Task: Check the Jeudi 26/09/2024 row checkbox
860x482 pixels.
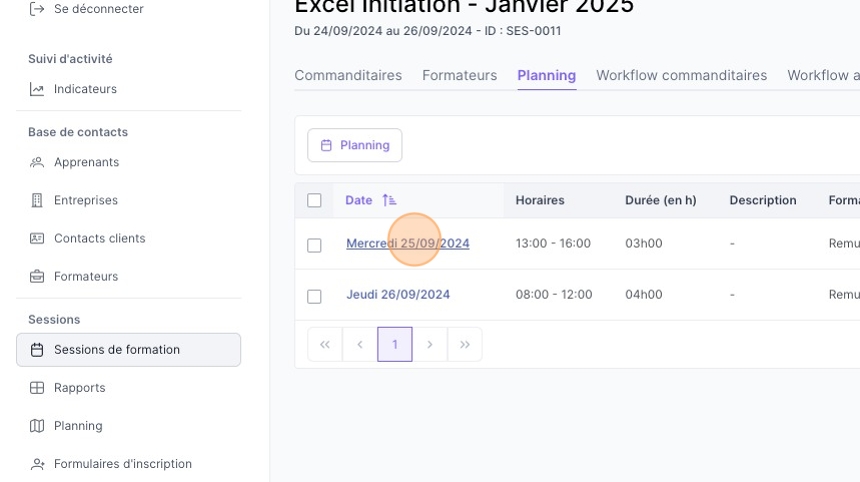Action: 314,297
